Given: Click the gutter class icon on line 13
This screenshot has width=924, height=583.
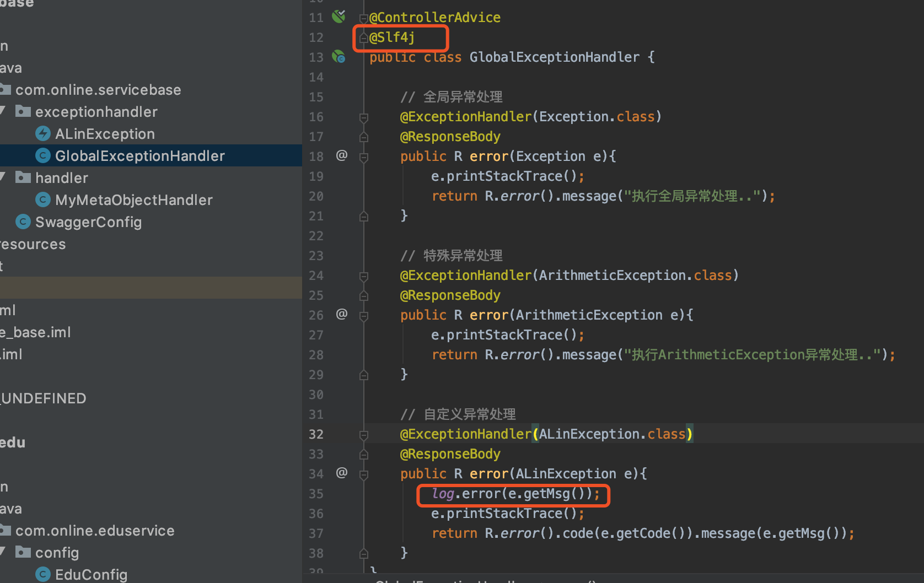Looking at the screenshot, I should point(339,56).
